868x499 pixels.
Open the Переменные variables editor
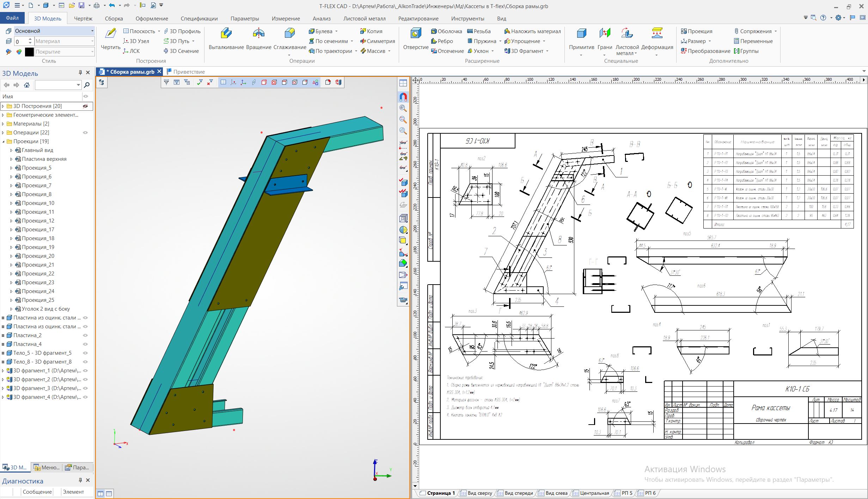(x=753, y=41)
